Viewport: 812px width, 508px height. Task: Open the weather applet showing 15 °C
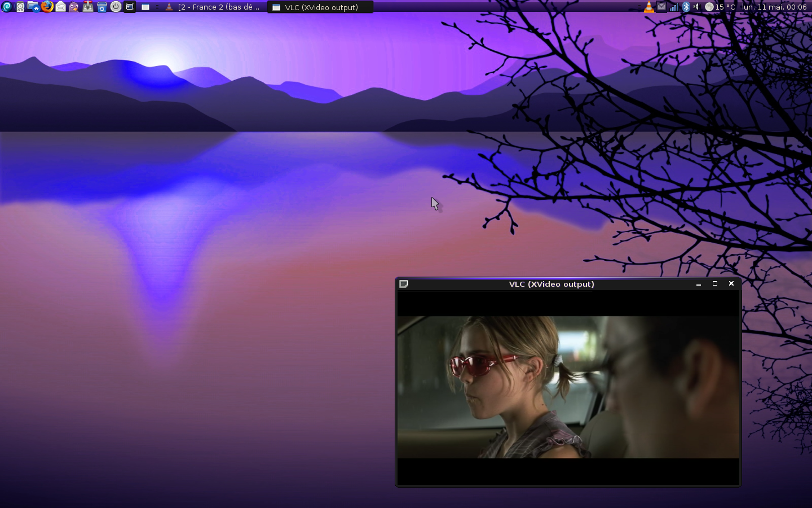(x=720, y=7)
